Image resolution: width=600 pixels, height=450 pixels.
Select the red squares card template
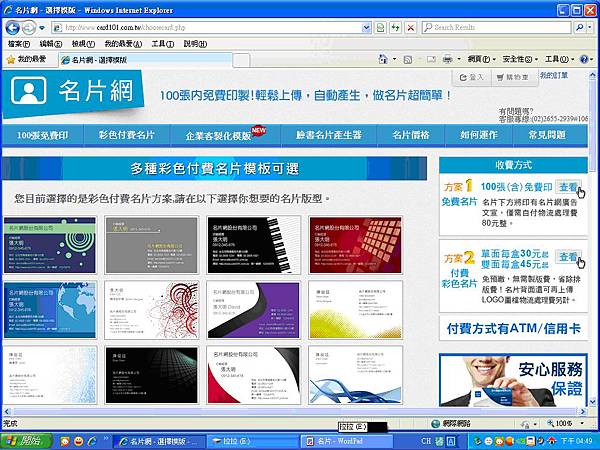point(355,245)
